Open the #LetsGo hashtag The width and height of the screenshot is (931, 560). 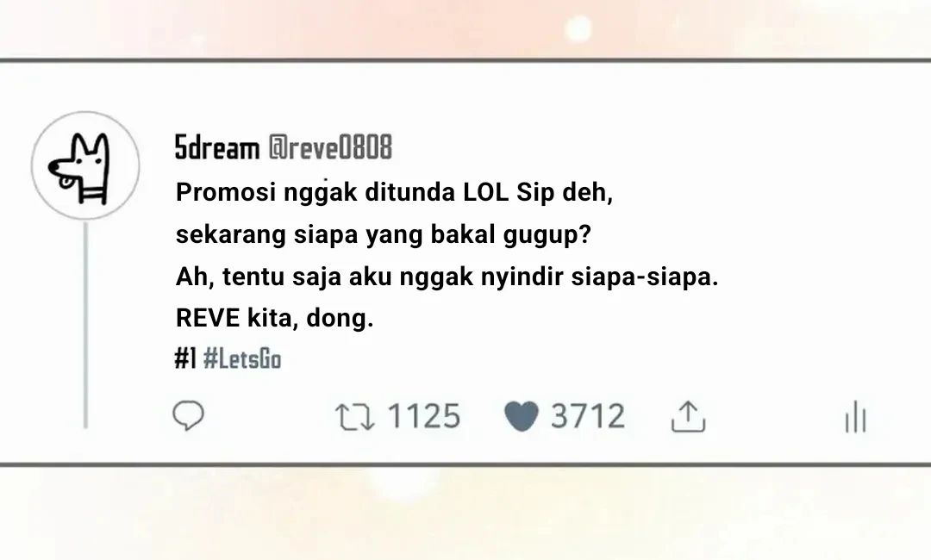(x=242, y=359)
